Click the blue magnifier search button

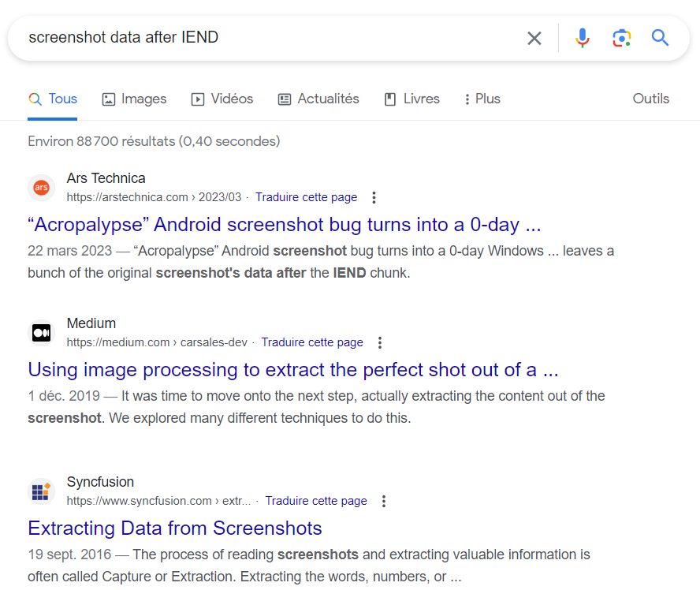coord(660,38)
